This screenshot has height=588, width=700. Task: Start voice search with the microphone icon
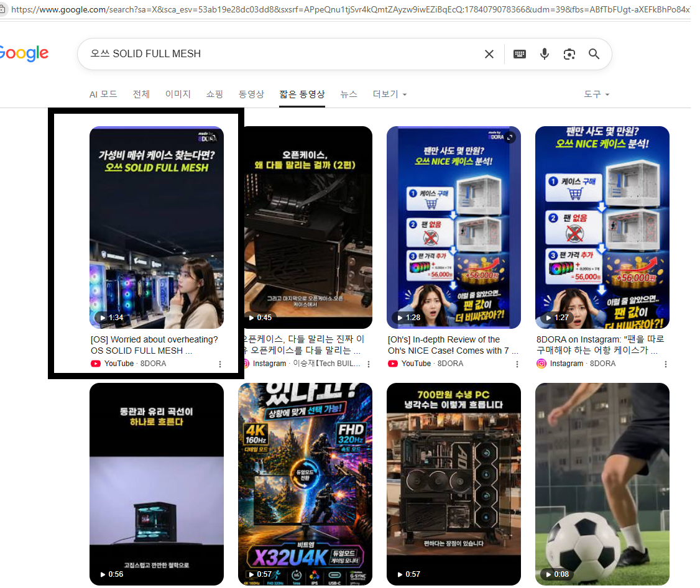[544, 54]
